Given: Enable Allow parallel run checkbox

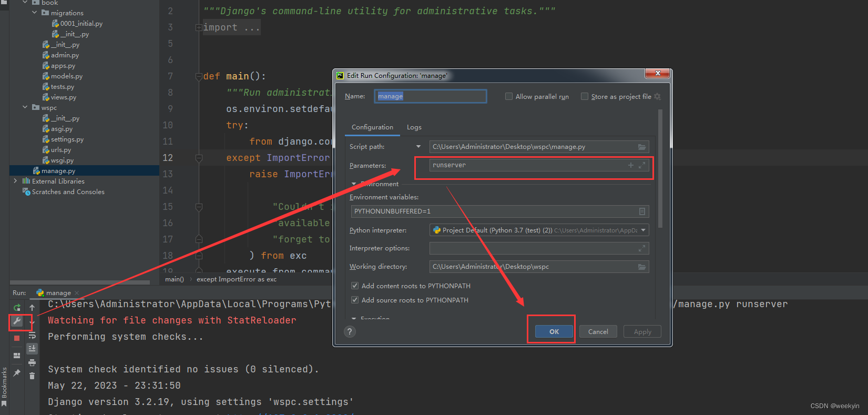Looking at the screenshot, I should click(x=509, y=96).
